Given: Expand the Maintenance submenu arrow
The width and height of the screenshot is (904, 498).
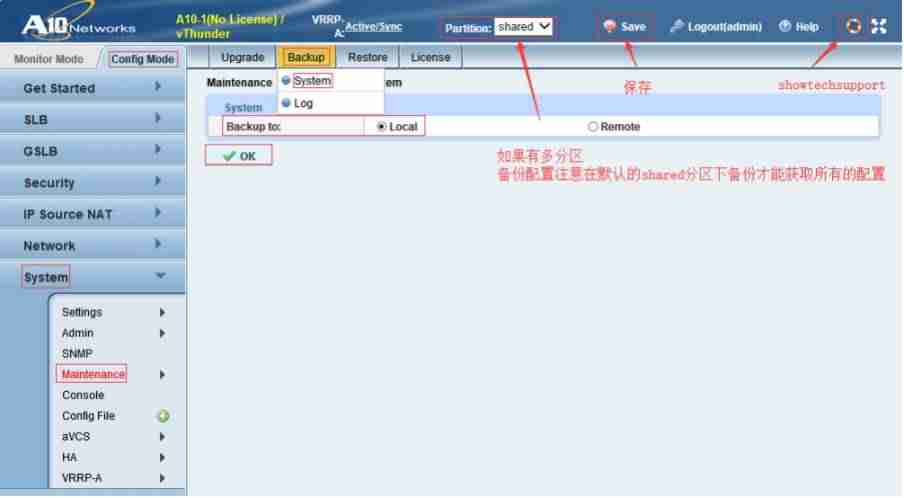Looking at the screenshot, I should [162, 375].
